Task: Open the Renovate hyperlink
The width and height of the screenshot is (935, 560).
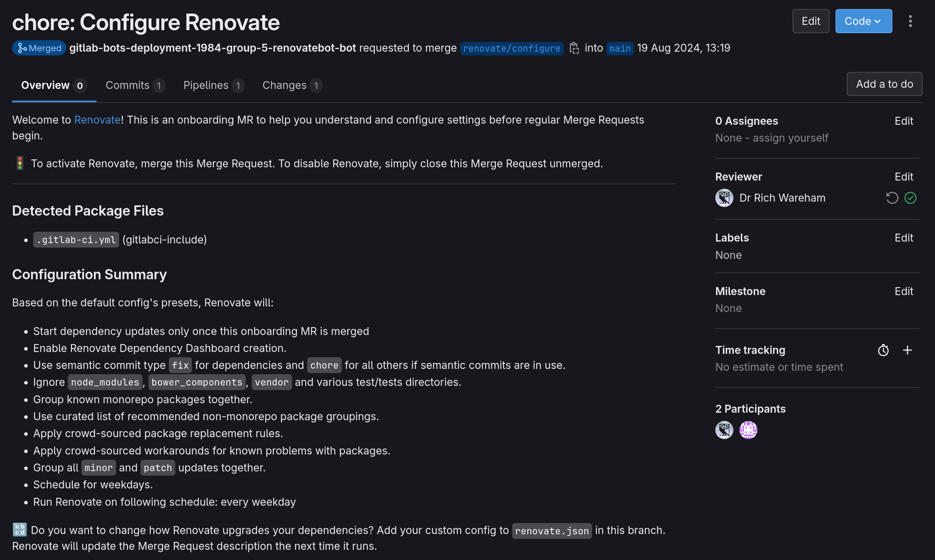Action: (97, 120)
